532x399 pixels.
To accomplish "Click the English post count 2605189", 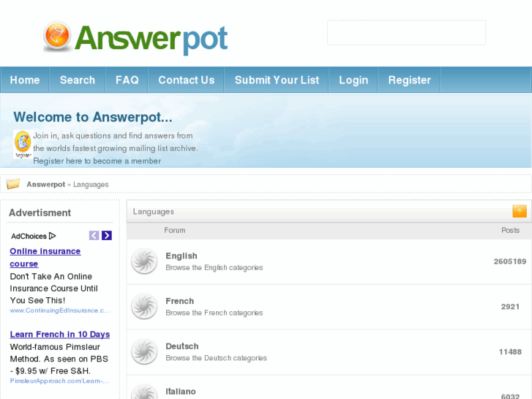I will pyautogui.click(x=510, y=261).
